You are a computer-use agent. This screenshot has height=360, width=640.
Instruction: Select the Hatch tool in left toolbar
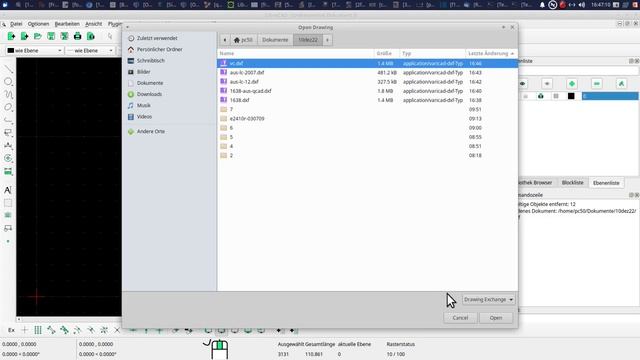click(8, 203)
